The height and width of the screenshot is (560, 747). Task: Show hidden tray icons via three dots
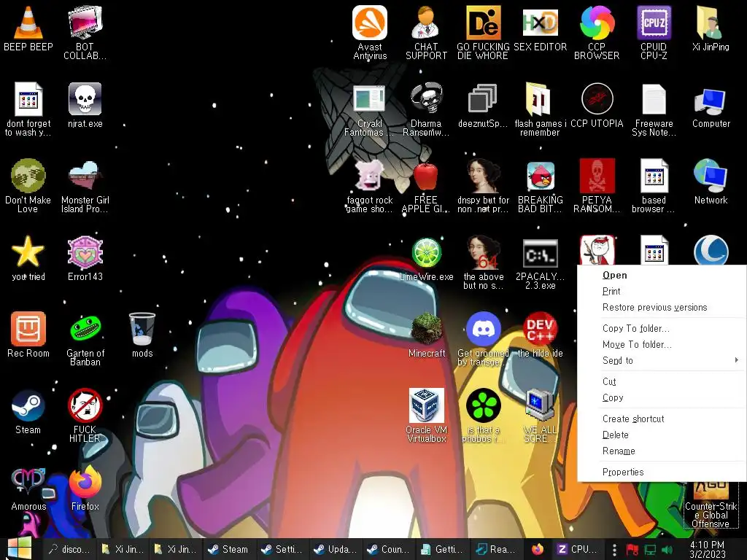click(614, 550)
